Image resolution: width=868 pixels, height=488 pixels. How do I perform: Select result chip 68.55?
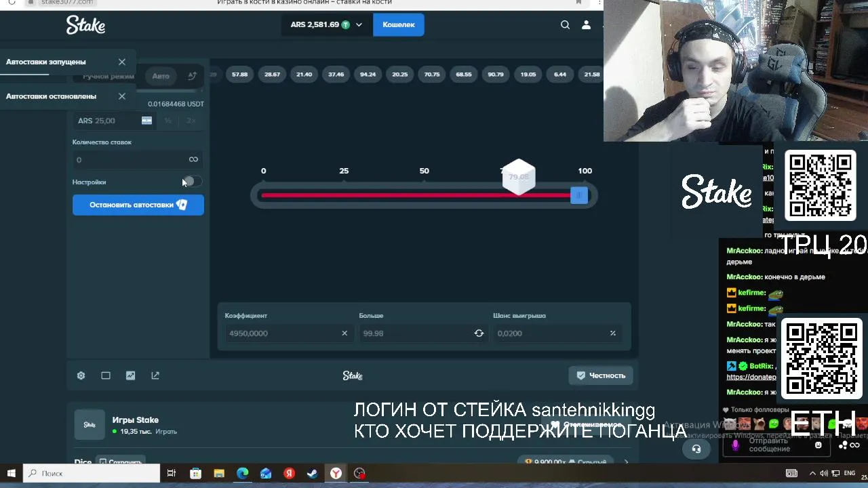(x=464, y=74)
